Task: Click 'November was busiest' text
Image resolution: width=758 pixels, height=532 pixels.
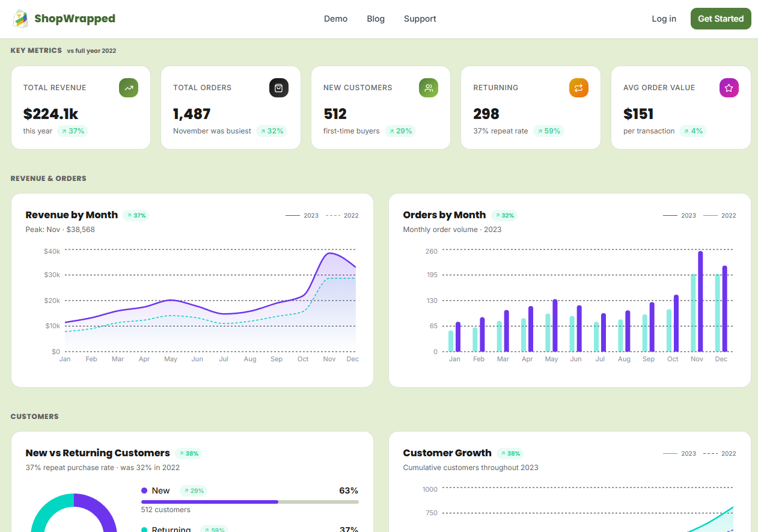Action: pyautogui.click(x=212, y=131)
